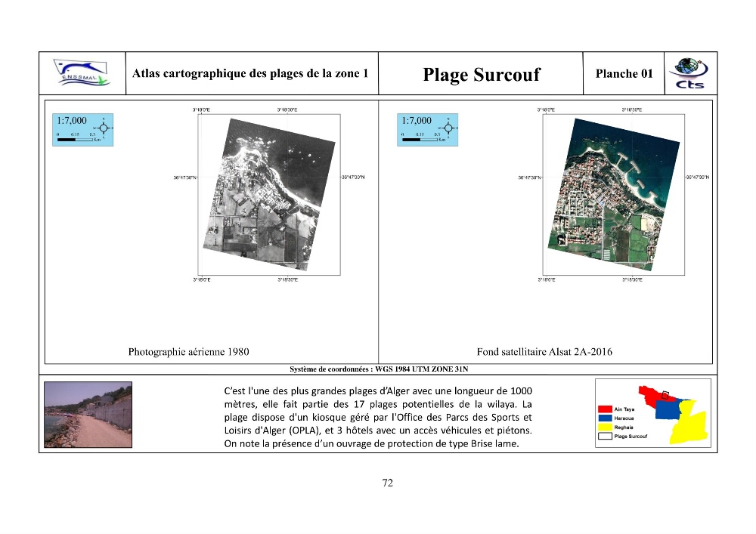This screenshot has width=756, height=534.
Task: Click the Alsat 2A-2016 satellite image map
Action: [x=614, y=194]
